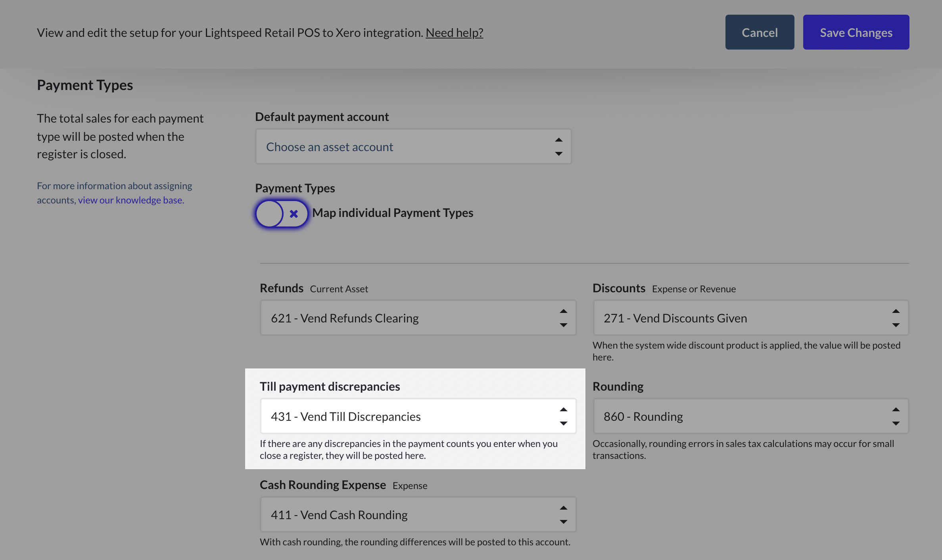Click the Rounding field label
This screenshot has width=942, height=560.
pyautogui.click(x=618, y=386)
